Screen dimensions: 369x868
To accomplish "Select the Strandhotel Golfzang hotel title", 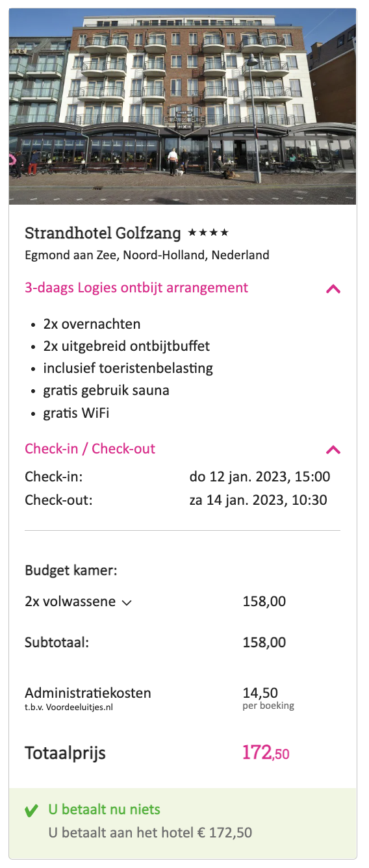I will [103, 233].
